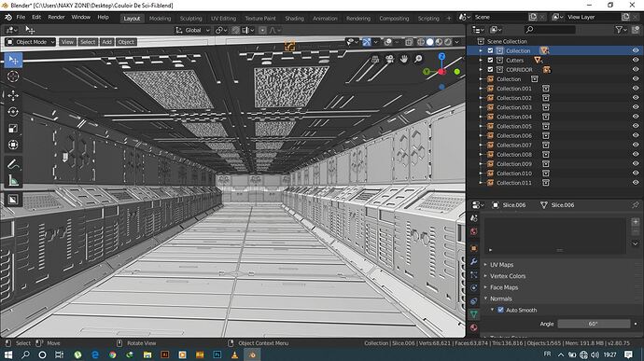The height and width of the screenshot is (361, 644).
Task: Expand the Cutters collection tree
Action: [481, 60]
